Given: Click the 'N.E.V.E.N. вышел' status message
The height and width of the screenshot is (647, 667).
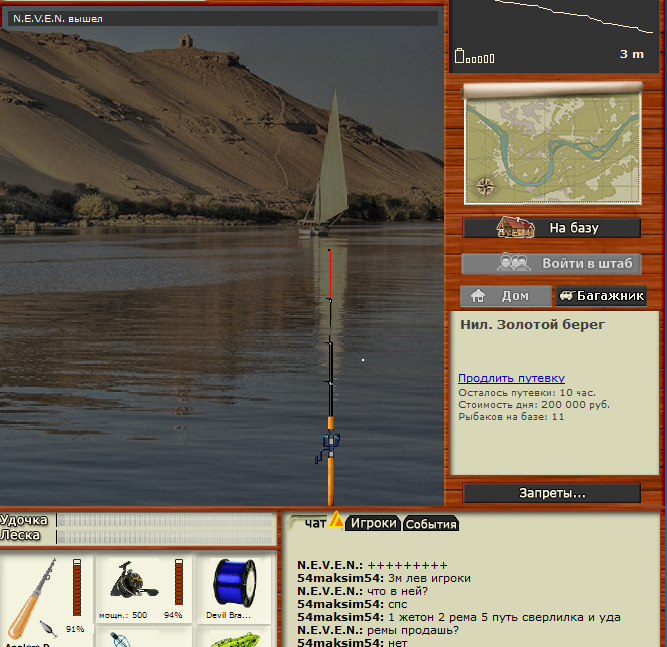Looking at the screenshot, I should tap(58, 19).
